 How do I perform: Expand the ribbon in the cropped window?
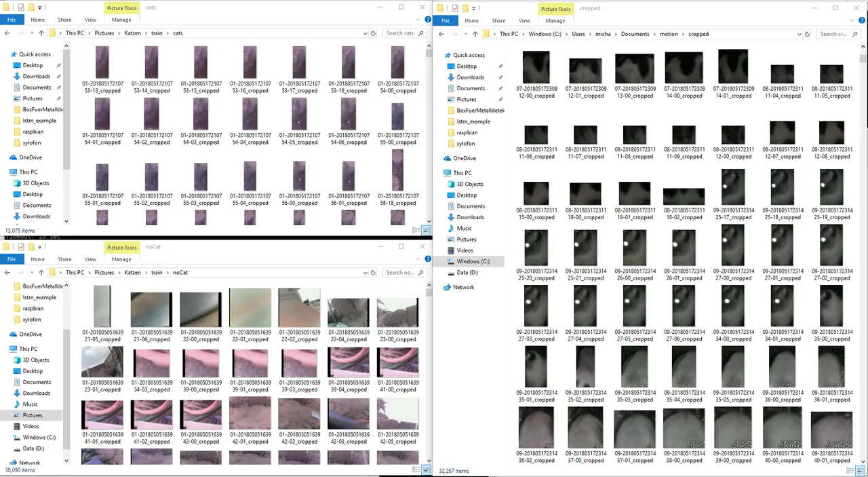click(852, 21)
